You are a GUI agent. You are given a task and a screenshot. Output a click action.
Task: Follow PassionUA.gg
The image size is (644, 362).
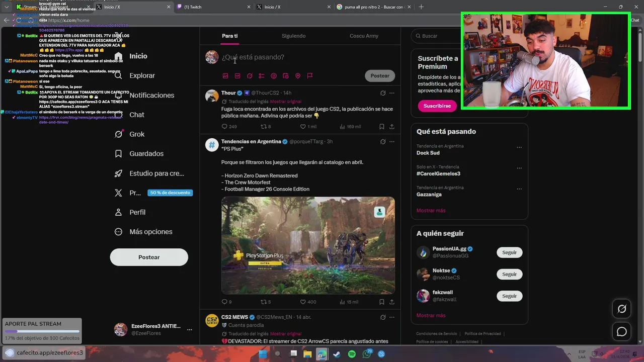pyautogui.click(x=509, y=252)
